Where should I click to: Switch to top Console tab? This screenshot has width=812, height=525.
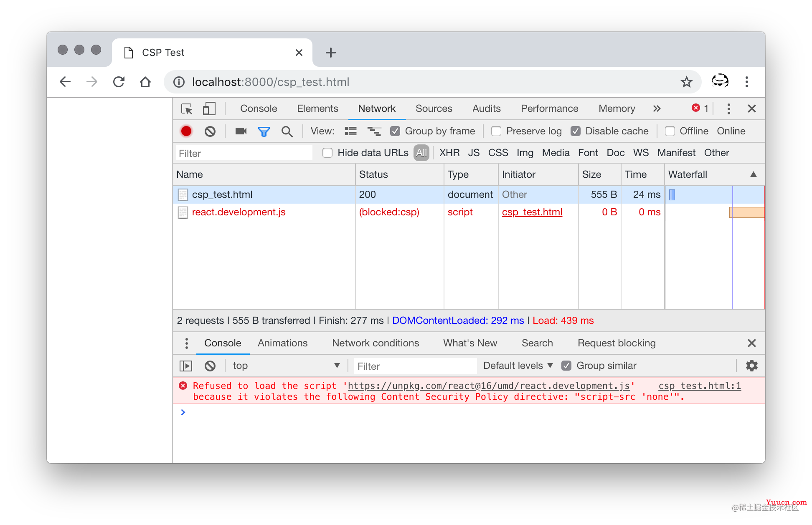click(259, 109)
